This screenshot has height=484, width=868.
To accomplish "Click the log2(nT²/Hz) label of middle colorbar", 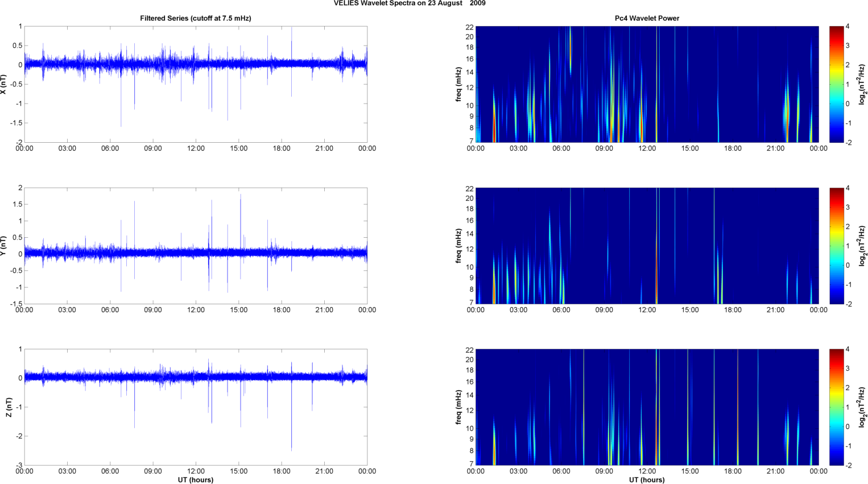I will 863,246.
